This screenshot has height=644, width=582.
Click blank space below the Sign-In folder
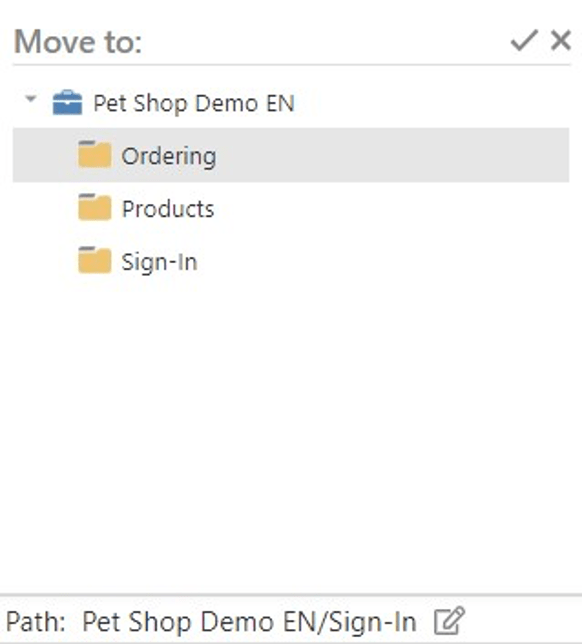coord(291,431)
